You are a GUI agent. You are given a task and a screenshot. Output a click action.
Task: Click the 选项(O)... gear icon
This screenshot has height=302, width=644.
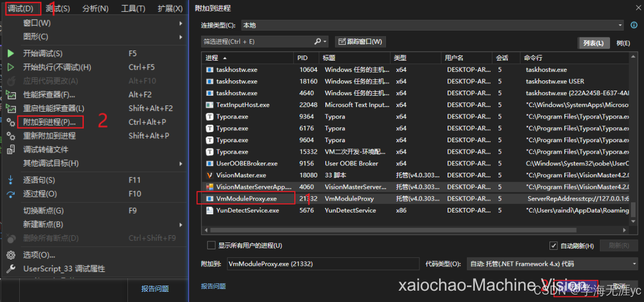click(x=11, y=255)
